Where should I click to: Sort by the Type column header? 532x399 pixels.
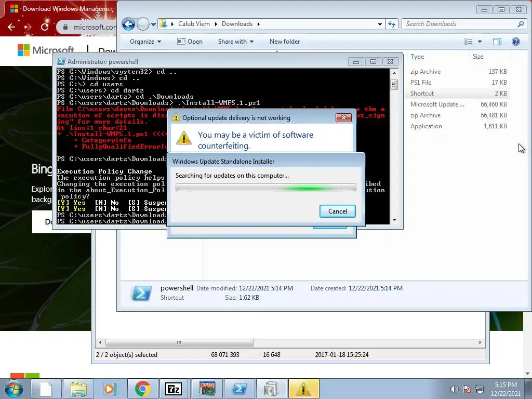point(417,57)
